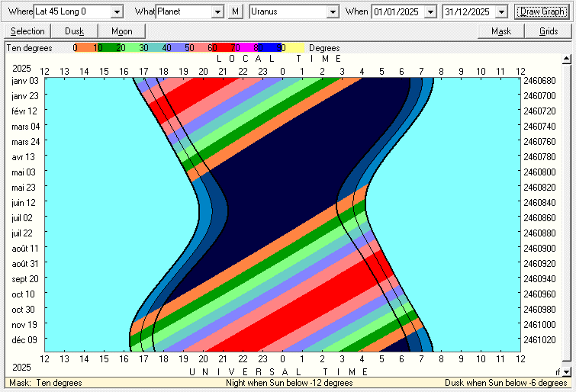This screenshot has width=576, height=392.
Task: Click the dark green 10 legend swatch
Action: point(108,48)
